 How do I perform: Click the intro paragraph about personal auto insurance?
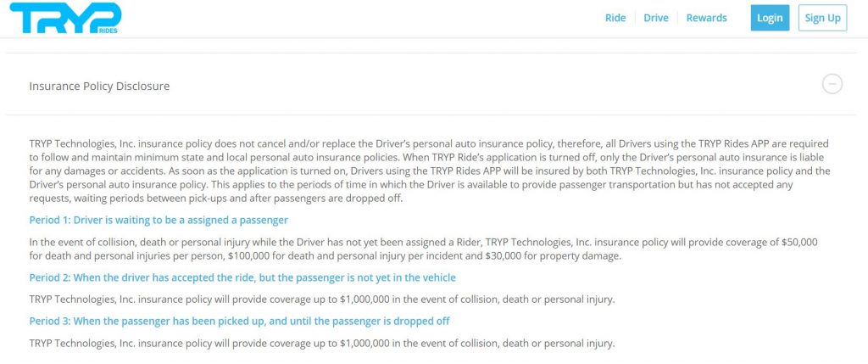click(x=430, y=171)
